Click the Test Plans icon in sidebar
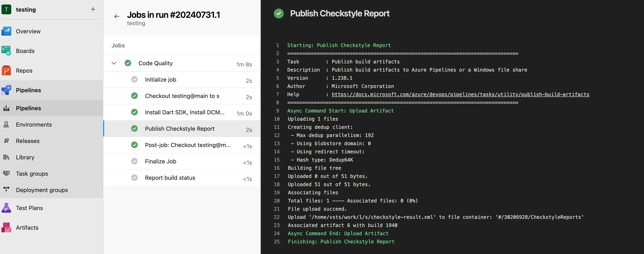The width and height of the screenshot is (644, 254). (7, 208)
